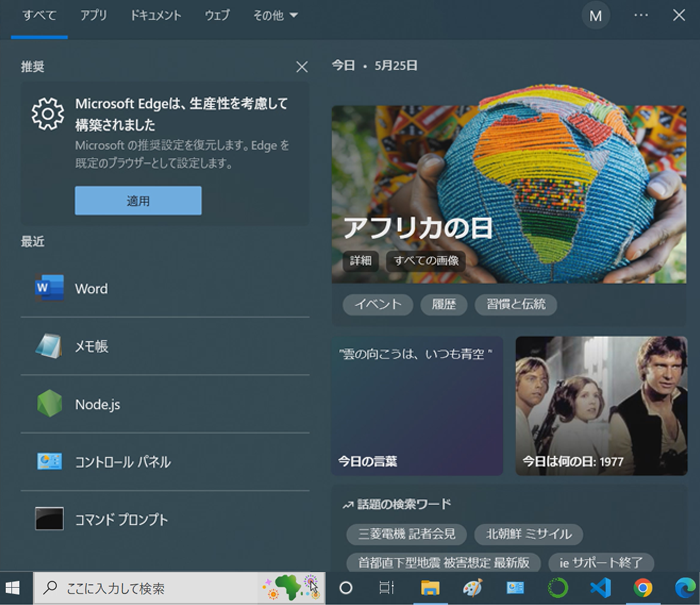Image resolution: width=700 pixels, height=605 pixels.
Task: Close the search panel with X
Action: pos(679,16)
